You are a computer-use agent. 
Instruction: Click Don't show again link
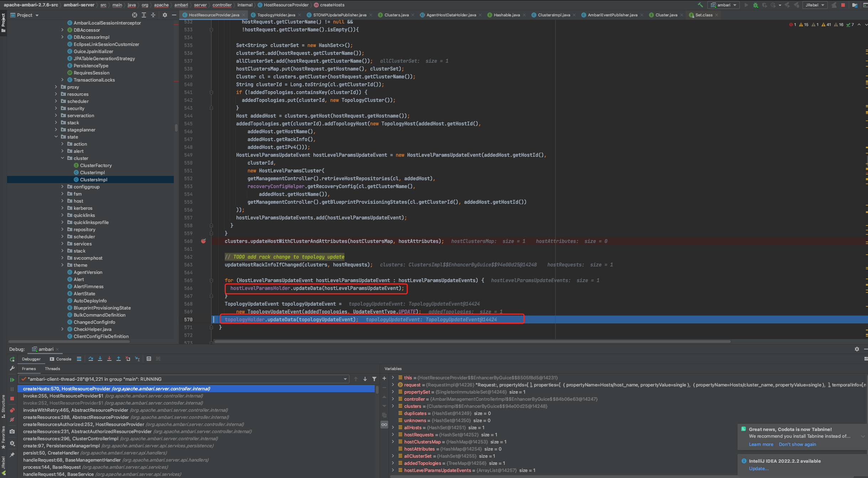coord(797,444)
